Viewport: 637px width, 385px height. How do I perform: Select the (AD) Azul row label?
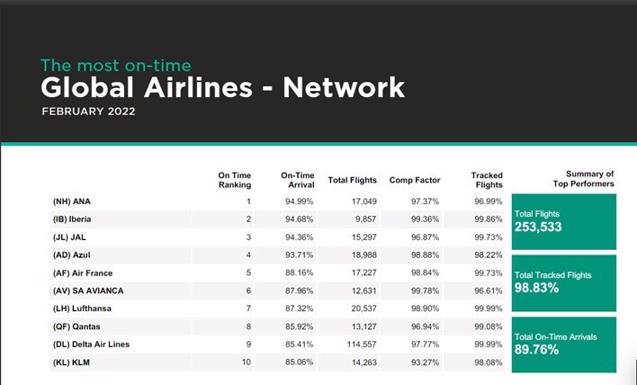(72, 255)
